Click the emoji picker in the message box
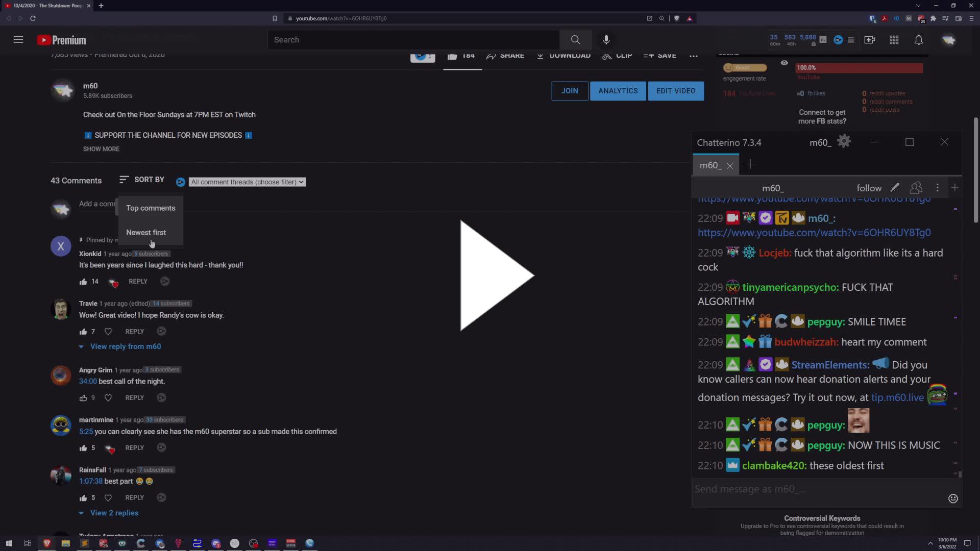 tap(952, 498)
